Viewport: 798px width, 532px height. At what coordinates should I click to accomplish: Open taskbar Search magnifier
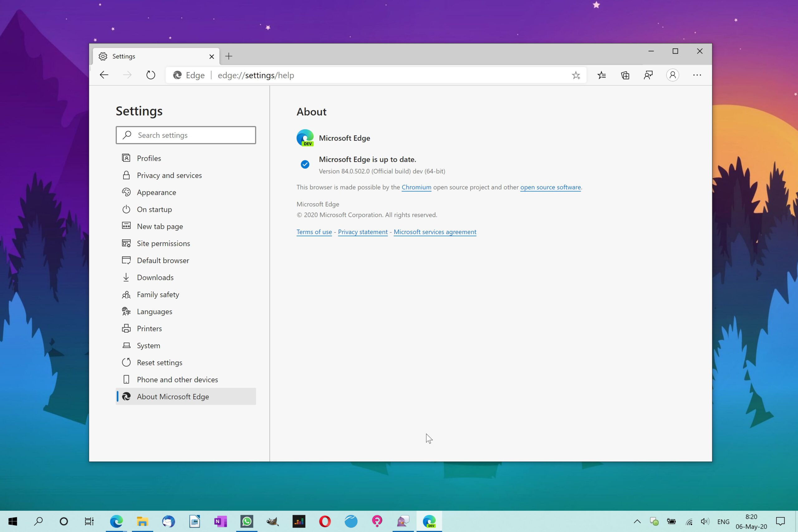coord(38,521)
